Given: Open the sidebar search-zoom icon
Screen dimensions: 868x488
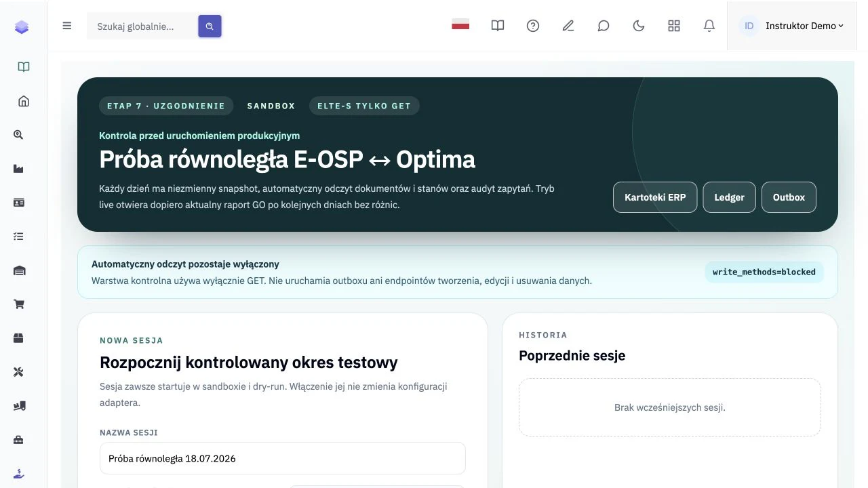Looking at the screenshot, I should pos(19,135).
